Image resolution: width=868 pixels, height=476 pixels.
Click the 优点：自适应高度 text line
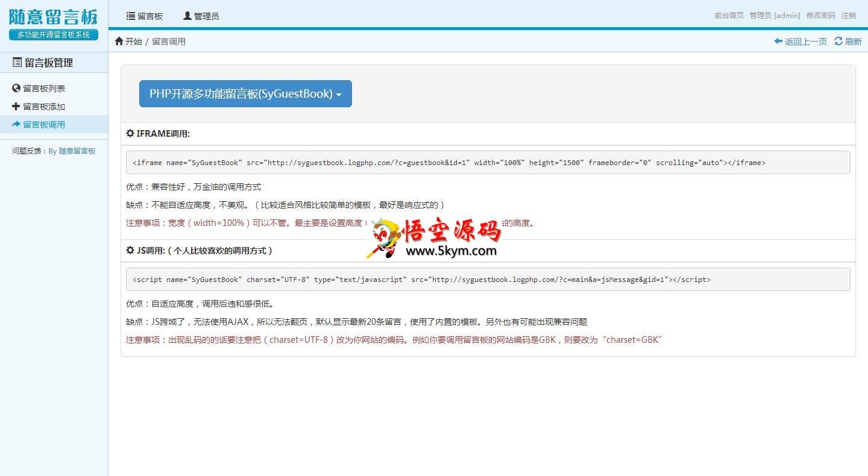[x=202, y=304]
